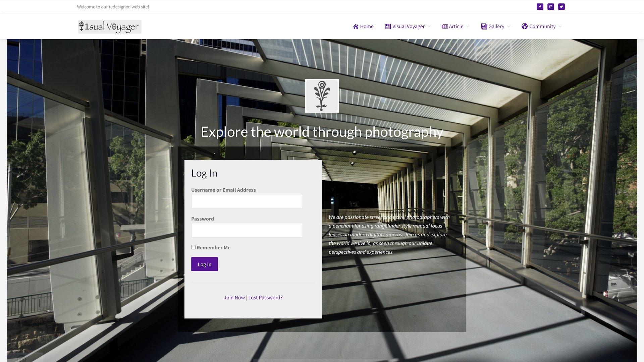Open the Article dropdown menu
Screen dimensions: 644x362
coord(456,26)
